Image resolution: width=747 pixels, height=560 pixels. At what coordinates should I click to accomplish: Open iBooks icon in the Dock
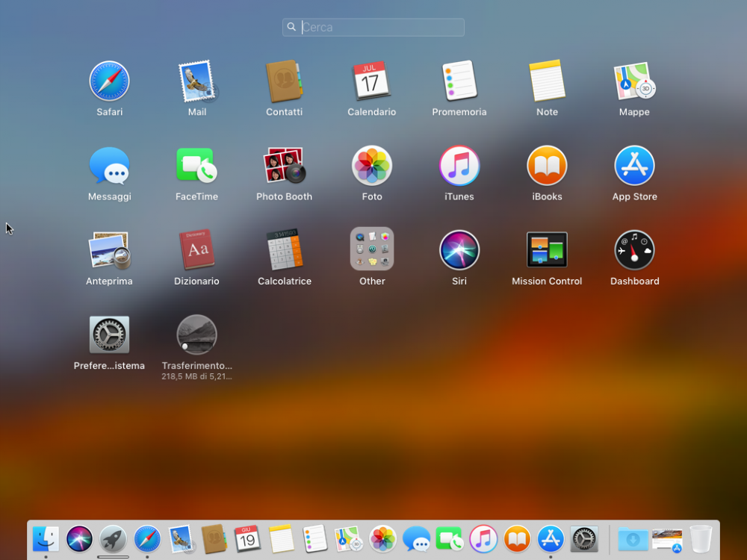pyautogui.click(x=517, y=539)
